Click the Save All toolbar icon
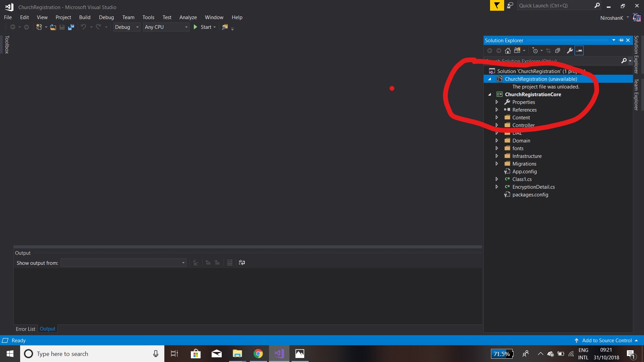Viewport: 644px width, 362px height. coord(71,27)
